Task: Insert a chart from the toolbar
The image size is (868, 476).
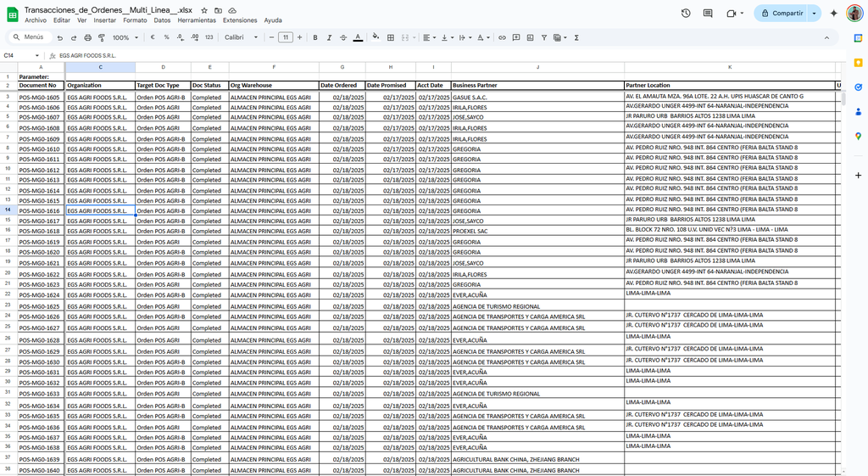Action: [x=531, y=37]
